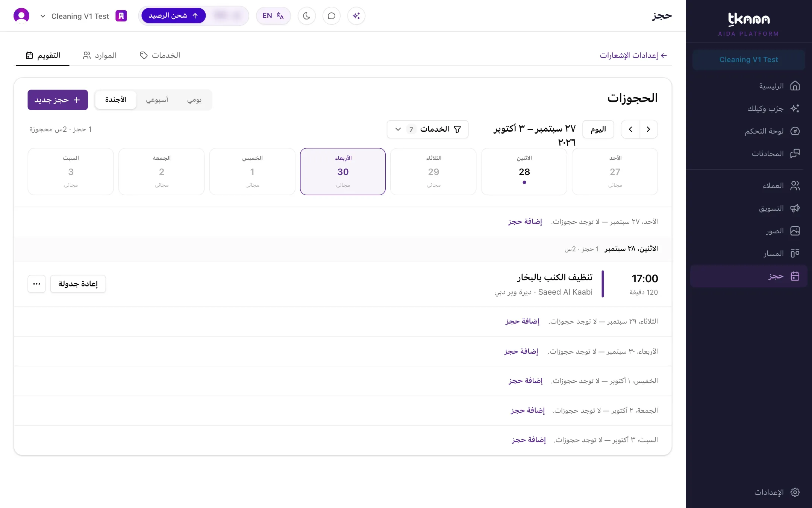Viewport: 812px width, 508px height.
Task: Switch to the التقويم calendar tab
Action: click(43, 55)
